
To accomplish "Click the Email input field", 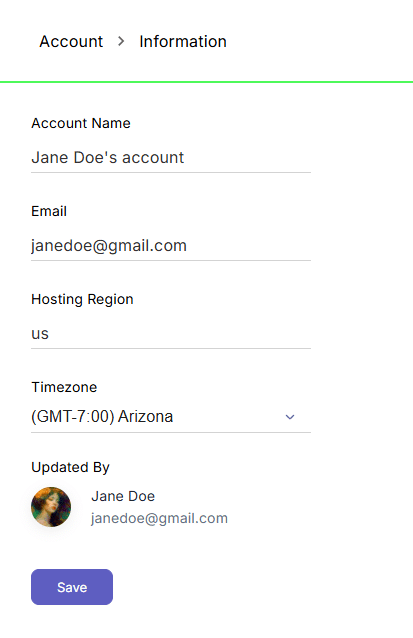I will tap(171, 246).
